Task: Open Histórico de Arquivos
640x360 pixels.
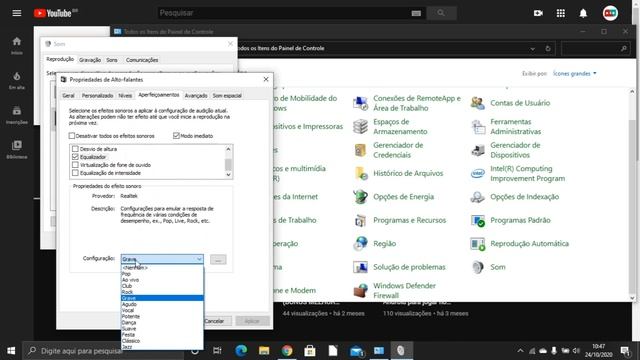Action: (398, 173)
